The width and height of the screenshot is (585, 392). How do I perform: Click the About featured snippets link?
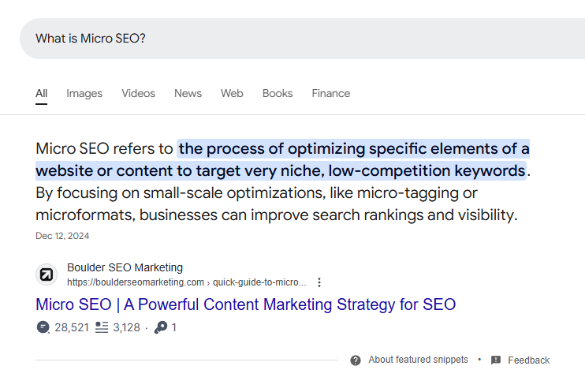418,360
